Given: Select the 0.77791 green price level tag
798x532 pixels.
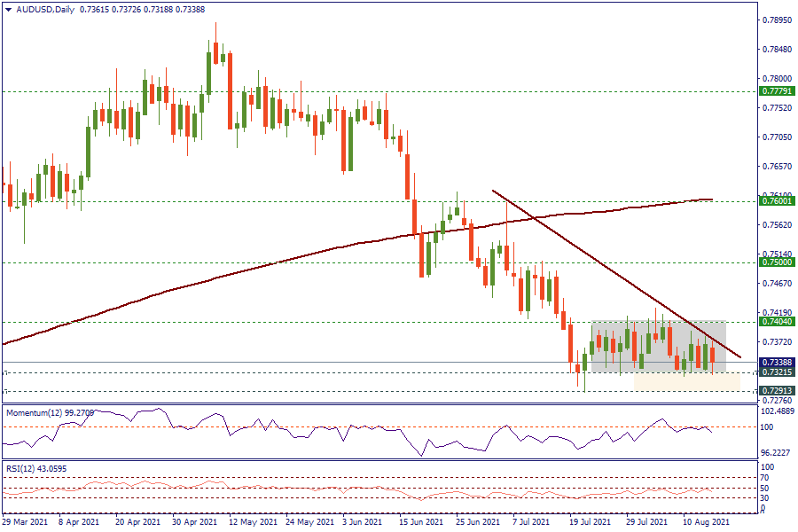Looking at the screenshot, I should [x=777, y=91].
